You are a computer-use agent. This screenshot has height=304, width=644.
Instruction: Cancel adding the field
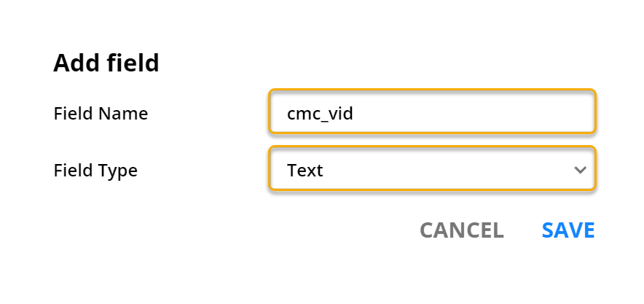(461, 230)
